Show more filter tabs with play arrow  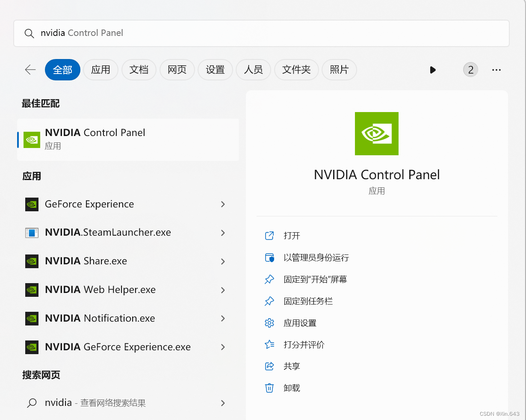433,70
